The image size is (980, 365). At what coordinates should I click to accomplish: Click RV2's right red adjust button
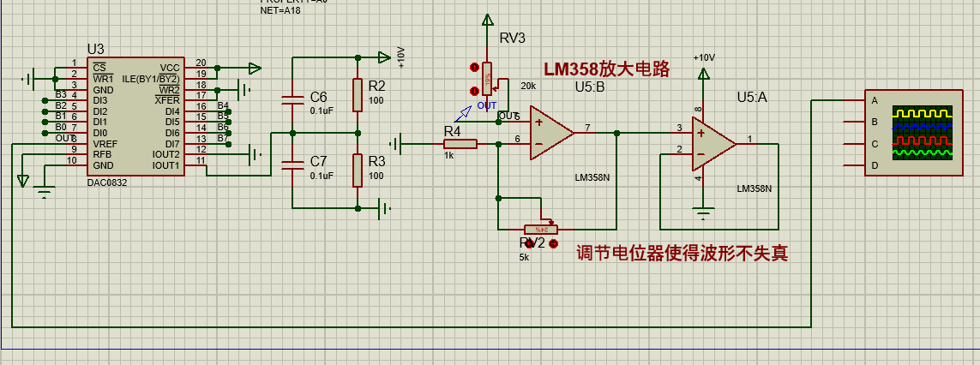(553, 244)
